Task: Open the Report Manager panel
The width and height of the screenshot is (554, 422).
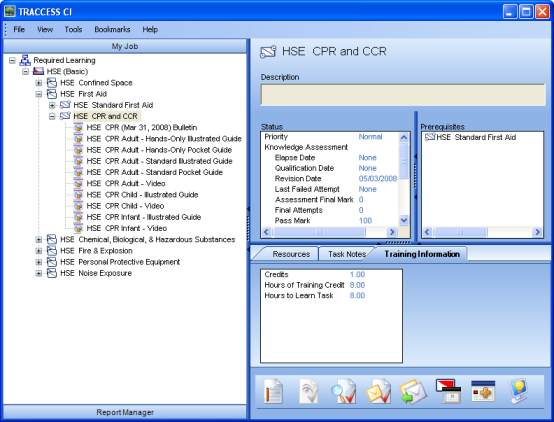Action: click(125, 412)
